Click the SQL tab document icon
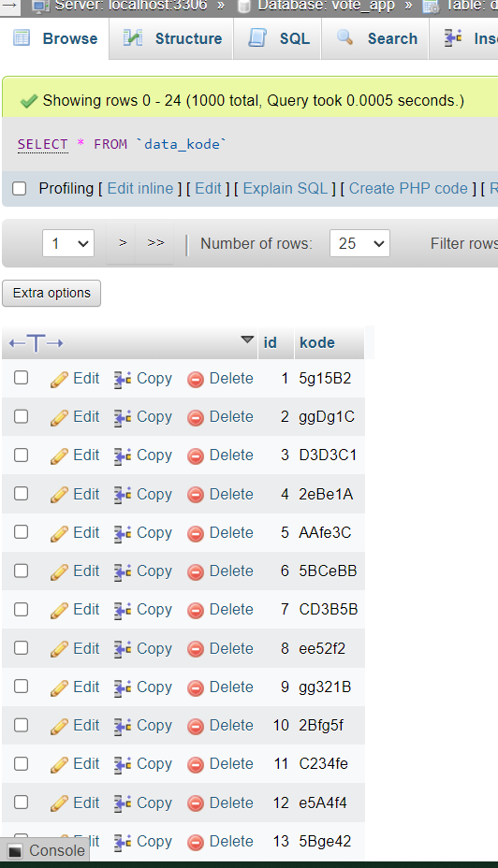498x868 pixels. [x=257, y=37]
